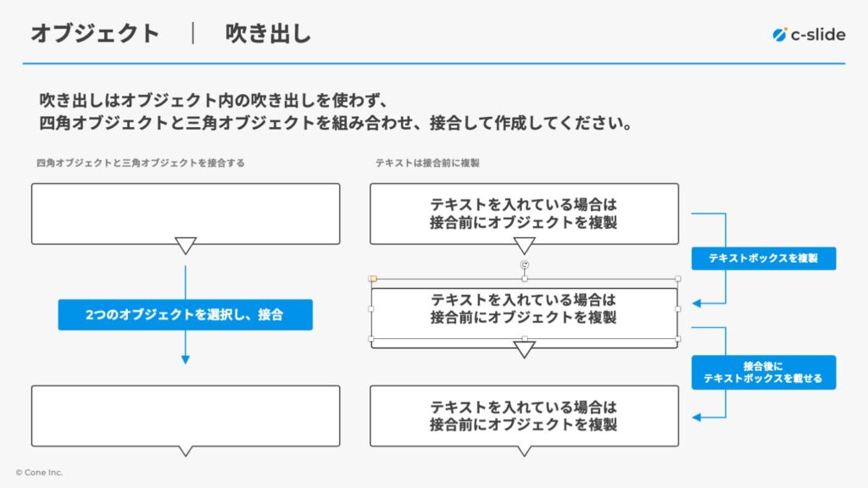Click the blue arrowhead pointing at the bottom-right bubble
The height and width of the screenshot is (488, 868).
pos(697,417)
